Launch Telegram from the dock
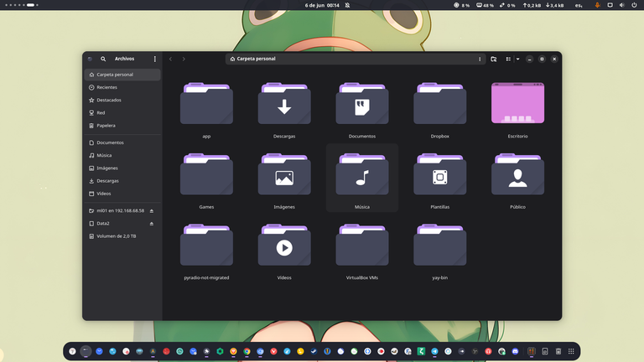 click(434, 351)
